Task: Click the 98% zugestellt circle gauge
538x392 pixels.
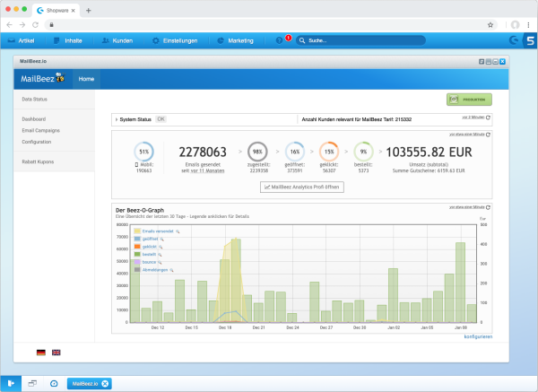Action: point(257,152)
